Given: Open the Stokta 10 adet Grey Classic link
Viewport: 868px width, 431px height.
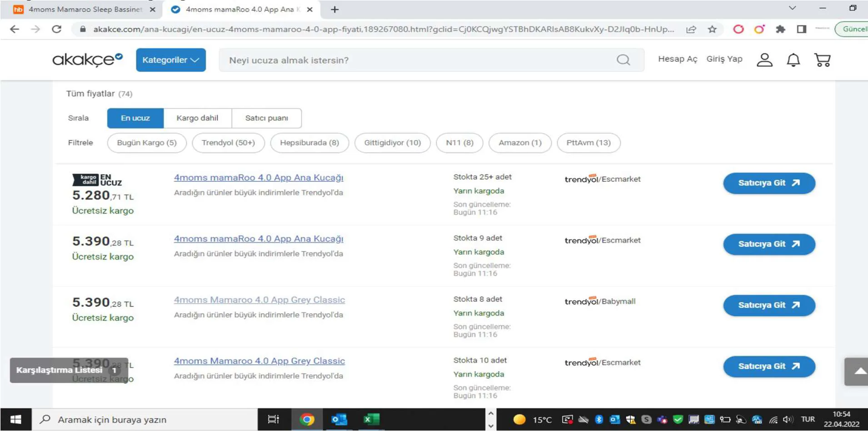Looking at the screenshot, I should [259, 361].
